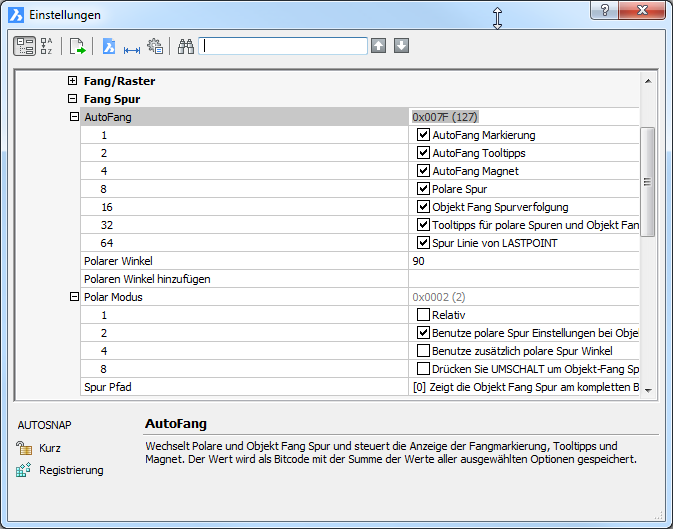Jump to previous search result arrow

(378, 46)
